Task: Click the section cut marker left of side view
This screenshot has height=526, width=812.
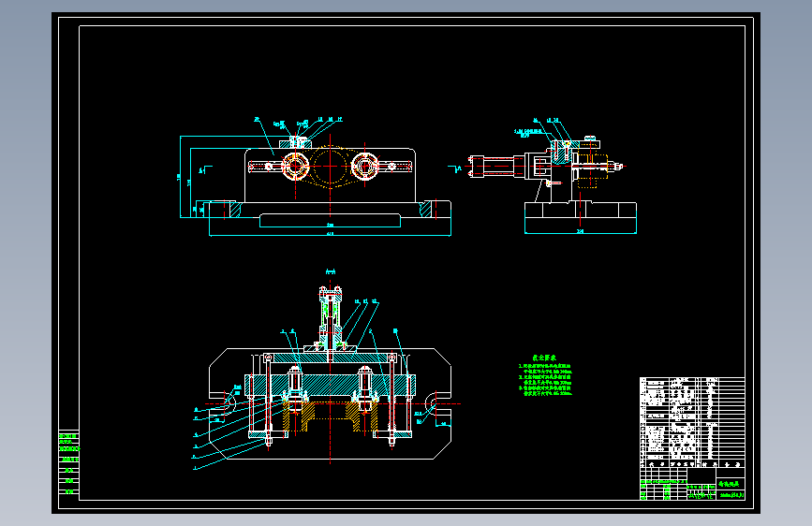Action: click(454, 168)
